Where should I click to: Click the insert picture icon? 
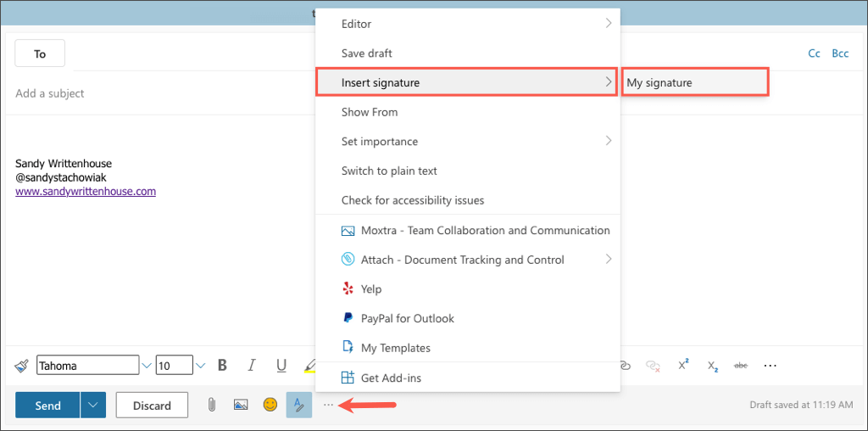point(241,406)
